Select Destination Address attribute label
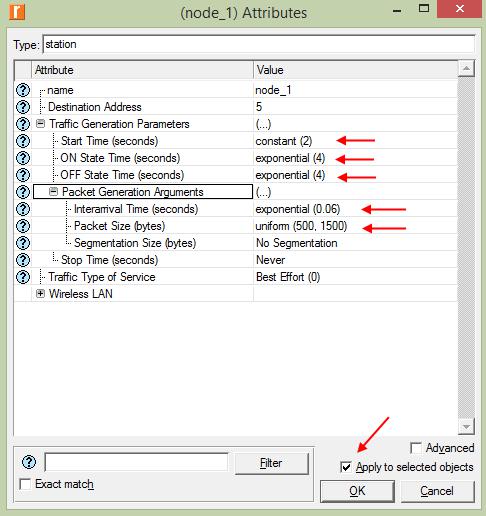Image resolution: width=486 pixels, height=516 pixels. (95, 107)
